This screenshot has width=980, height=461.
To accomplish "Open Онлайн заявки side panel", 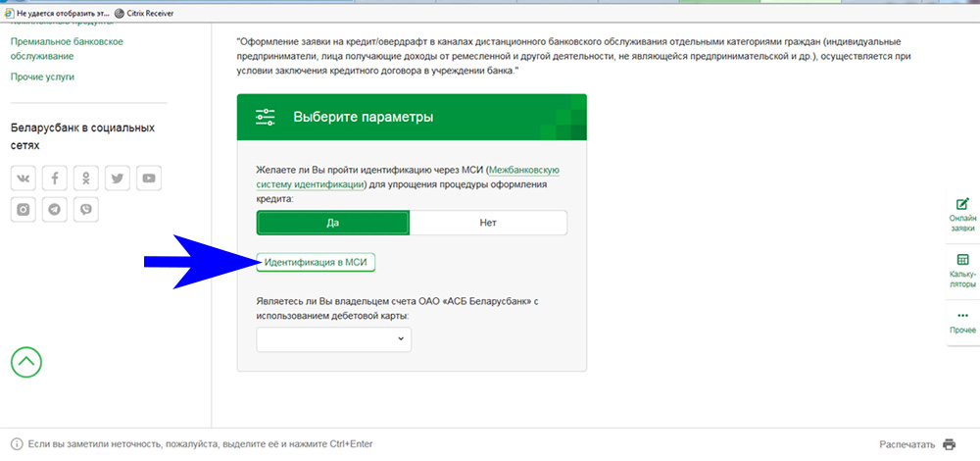I will pyautogui.click(x=962, y=215).
